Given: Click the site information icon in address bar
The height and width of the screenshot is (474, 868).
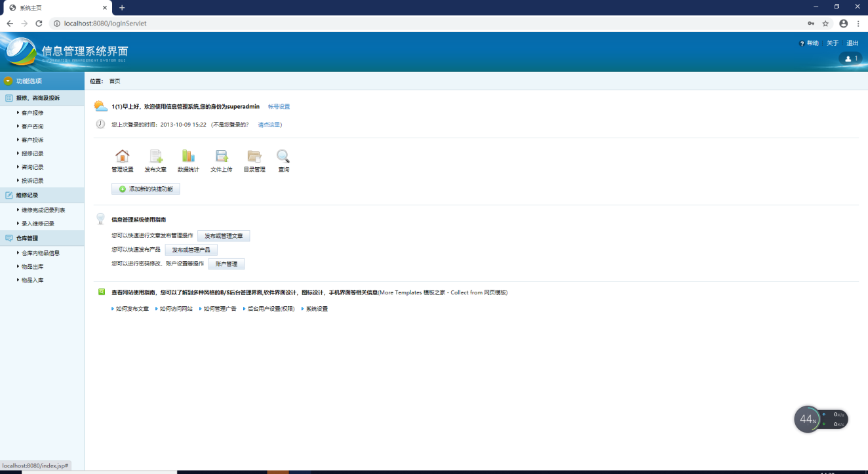Looking at the screenshot, I should (57, 23).
